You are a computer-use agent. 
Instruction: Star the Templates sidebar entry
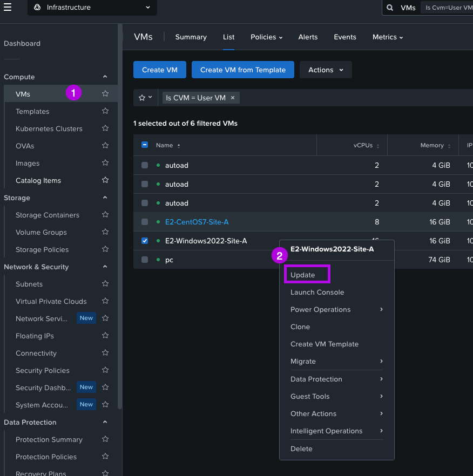pos(105,111)
